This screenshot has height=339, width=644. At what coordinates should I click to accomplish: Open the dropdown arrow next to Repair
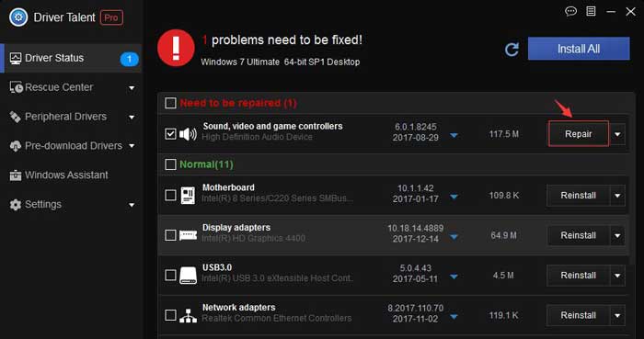tap(617, 134)
